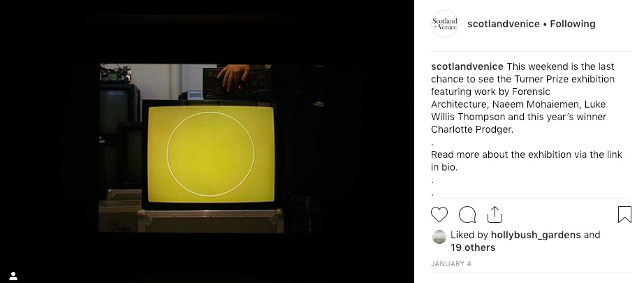Click the scotlandvenice username starting the caption
644x283 pixels.
click(x=467, y=66)
